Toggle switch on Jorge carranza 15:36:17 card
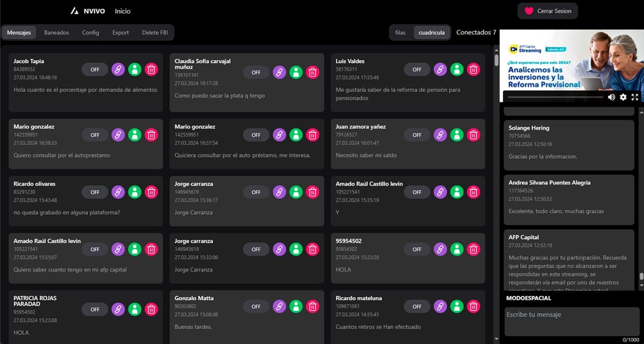The height and width of the screenshot is (344, 644). tap(256, 192)
